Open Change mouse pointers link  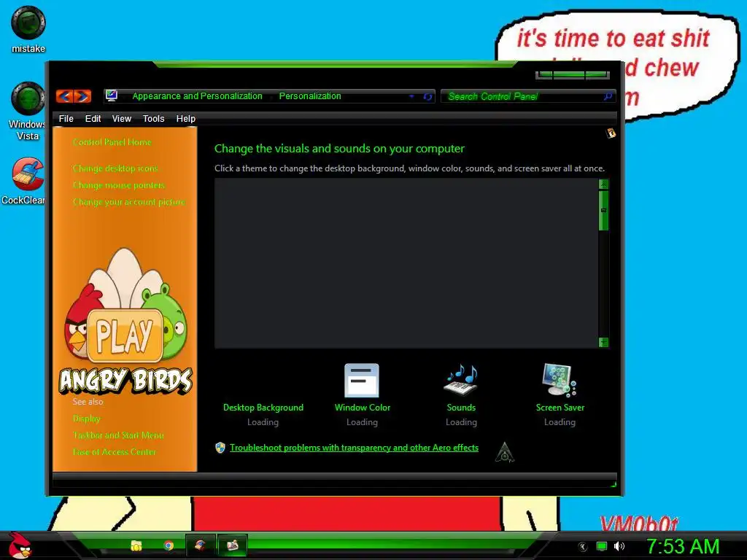(119, 184)
